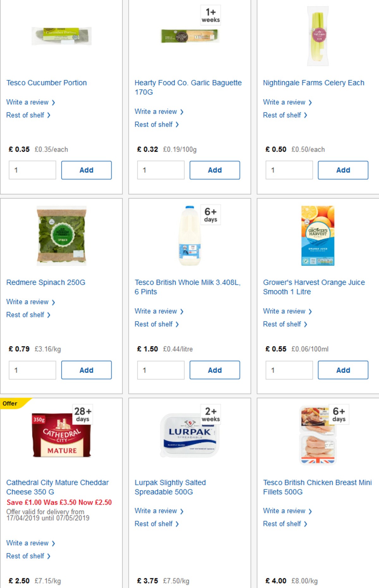Click Write a review under Lurpak Spreadable
The width and height of the screenshot is (379, 588).
[x=156, y=511]
